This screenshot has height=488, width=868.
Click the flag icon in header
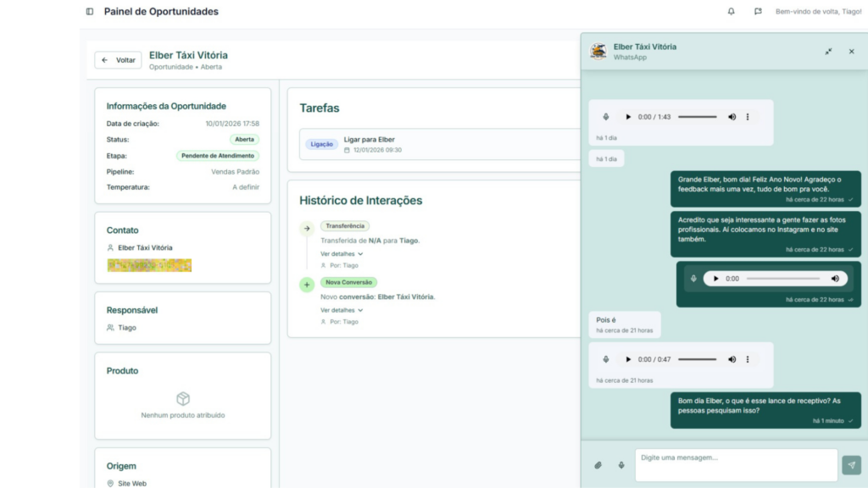(x=758, y=12)
